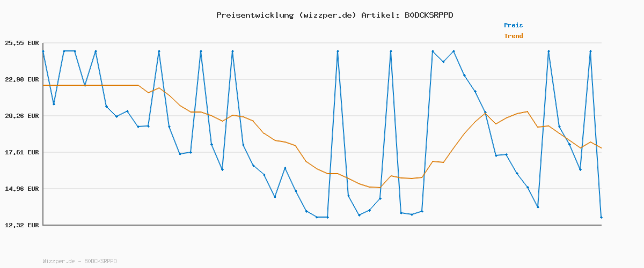This screenshot has height=268, width=644.
Task: Click the 22.90 EUR y-axis label
Action: pyautogui.click(x=22, y=79)
